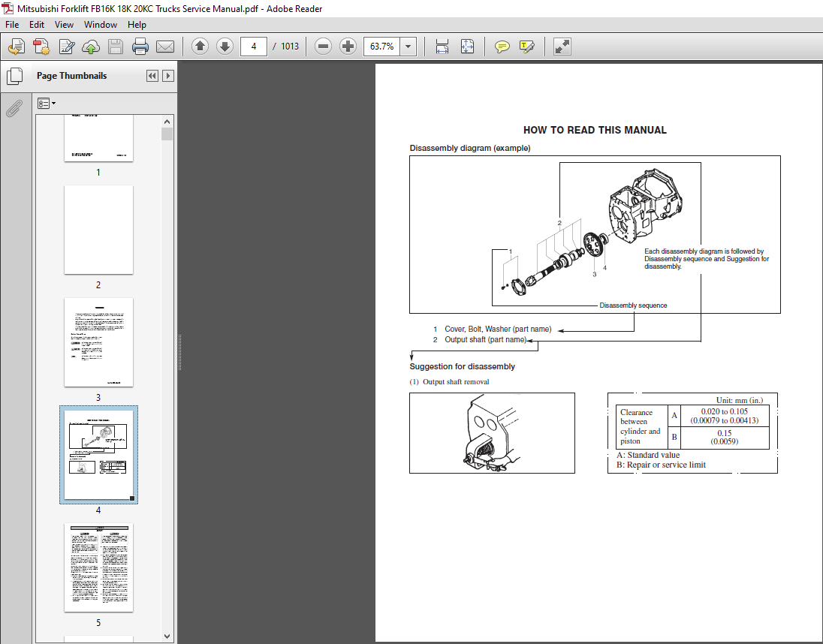Expand the navigation pane with right arrow
Image resolution: width=823 pixels, height=644 pixels.
coord(168,76)
